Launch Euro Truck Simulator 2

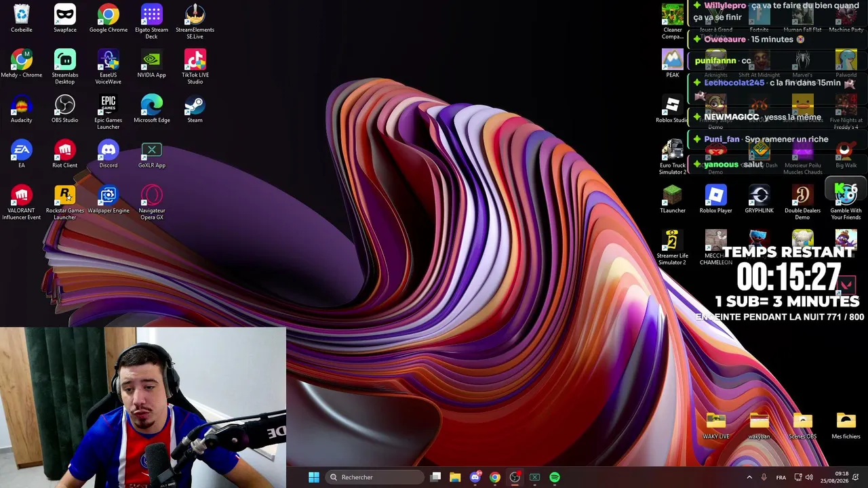click(673, 157)
